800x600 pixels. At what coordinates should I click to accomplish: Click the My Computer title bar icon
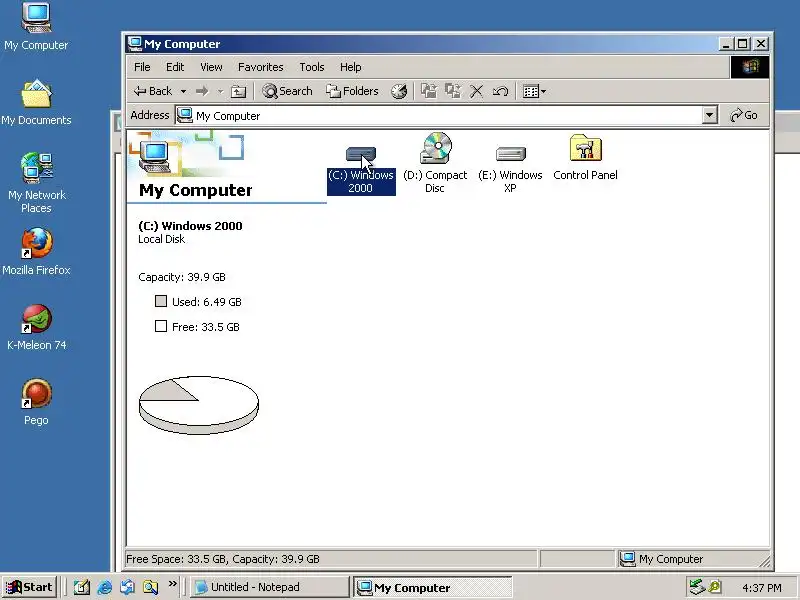[134, 44]
